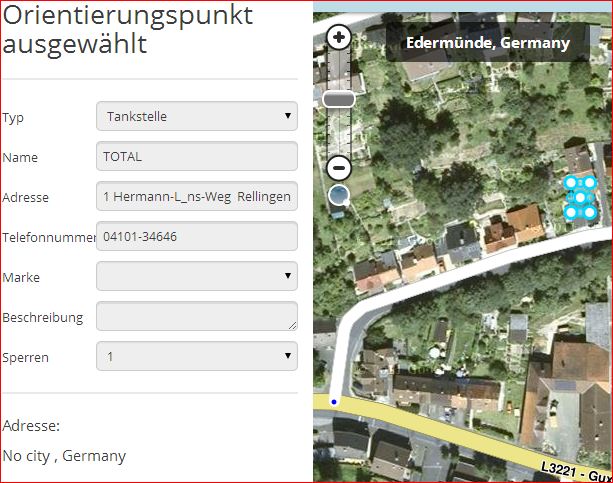
Task: Open the empty Marke dropdown
Action: coord(197,276)
